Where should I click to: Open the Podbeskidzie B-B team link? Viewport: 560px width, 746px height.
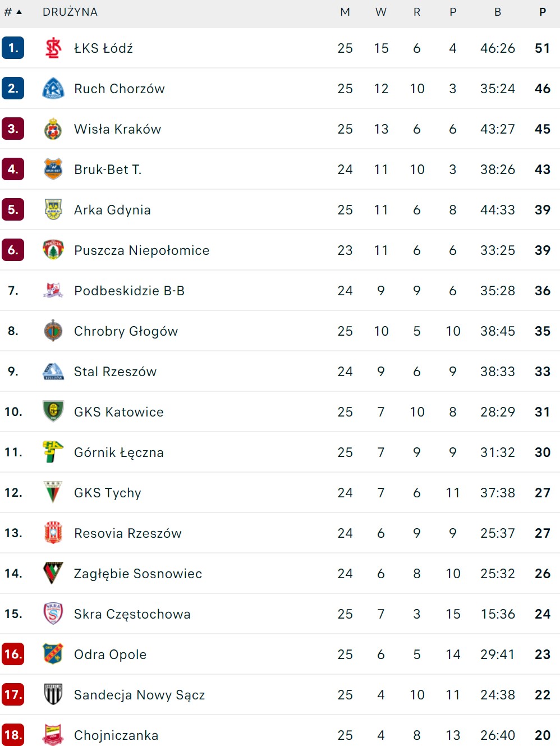click(129, 291)
